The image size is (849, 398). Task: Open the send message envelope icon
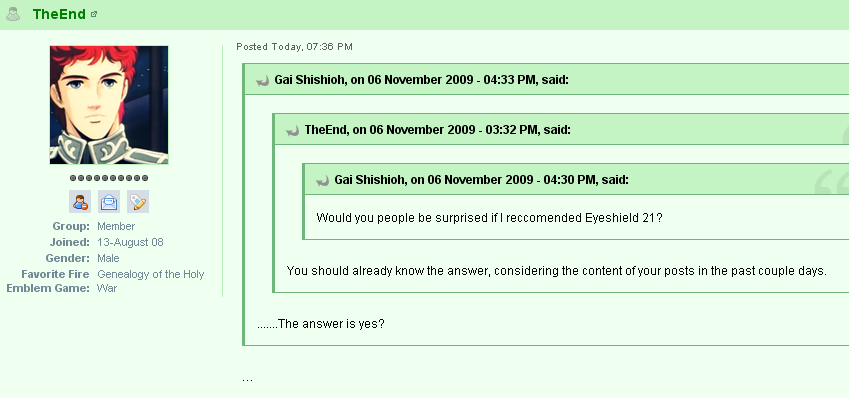[109, 201]
